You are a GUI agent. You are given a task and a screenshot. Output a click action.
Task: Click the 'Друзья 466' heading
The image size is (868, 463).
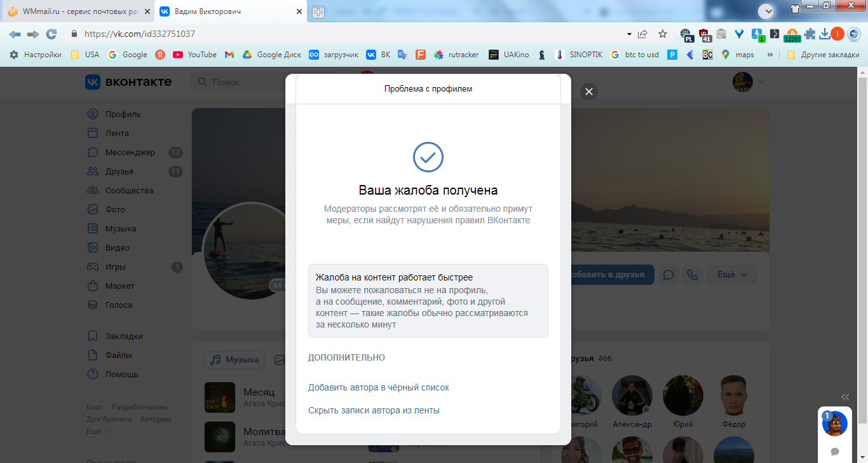pos(588,359)
